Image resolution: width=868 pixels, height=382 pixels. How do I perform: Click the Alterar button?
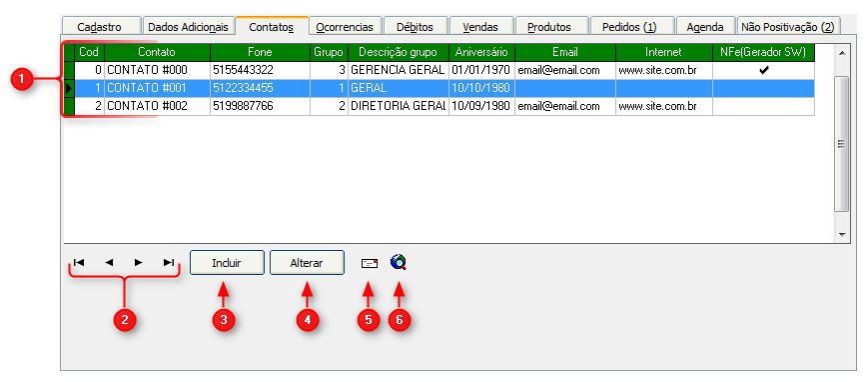coord(307,263)
